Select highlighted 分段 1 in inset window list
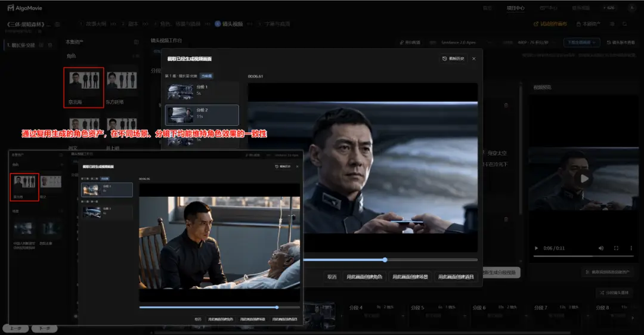Screen dimensions: 644x335 coord(107,190)
